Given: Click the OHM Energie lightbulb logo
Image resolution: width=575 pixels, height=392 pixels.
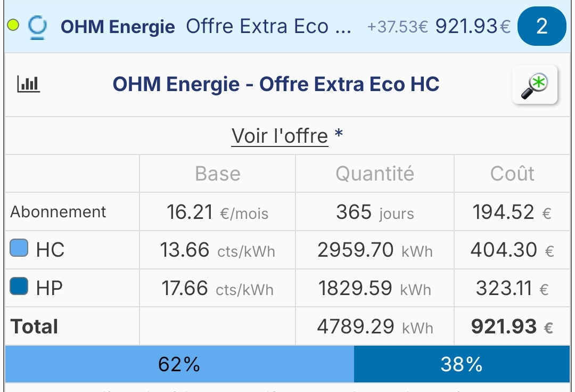Looking at the screenshot, I should pos(37,27).
